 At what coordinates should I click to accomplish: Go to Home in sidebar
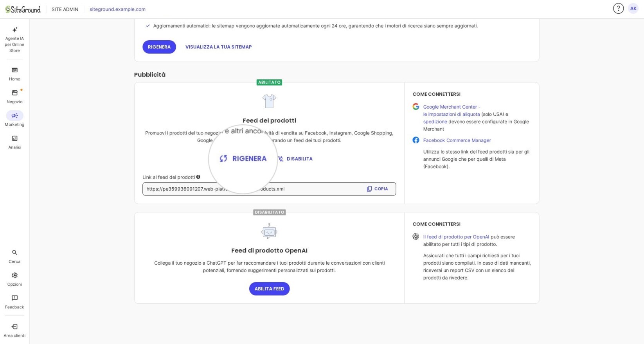pos(14,74)
